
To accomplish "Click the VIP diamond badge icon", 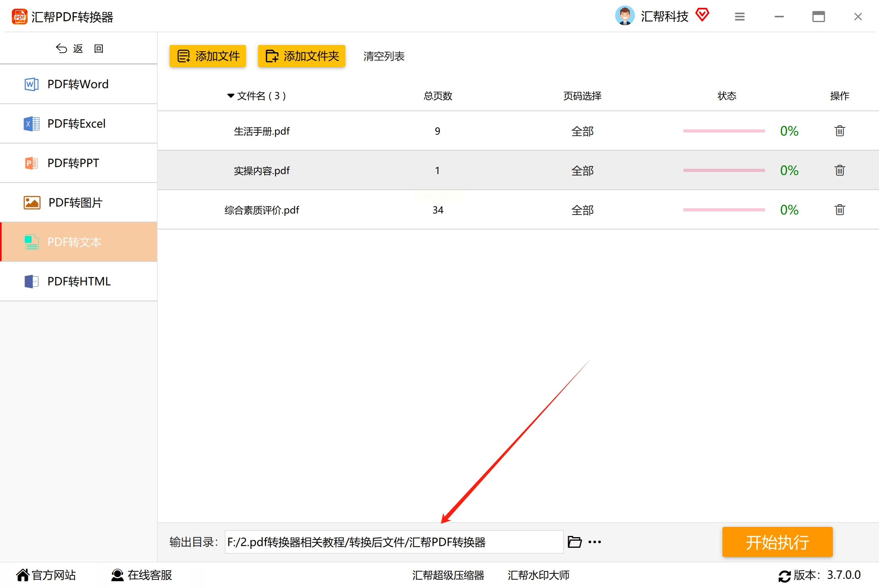I will [x=702, y=15].
